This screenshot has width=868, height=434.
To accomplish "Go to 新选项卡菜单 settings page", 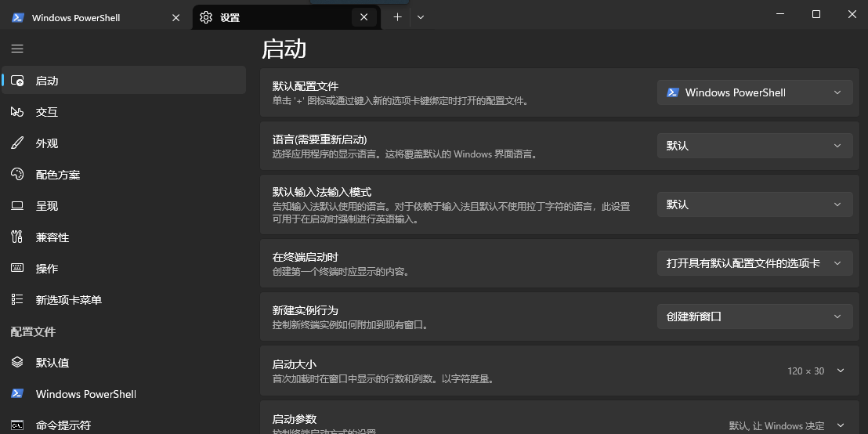I will click(124, 299).
